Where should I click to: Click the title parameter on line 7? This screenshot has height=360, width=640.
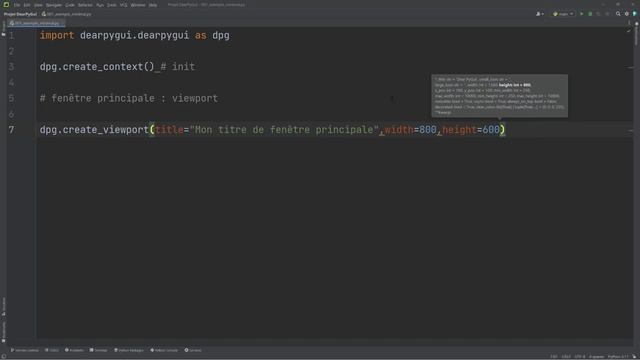point(169,130)
